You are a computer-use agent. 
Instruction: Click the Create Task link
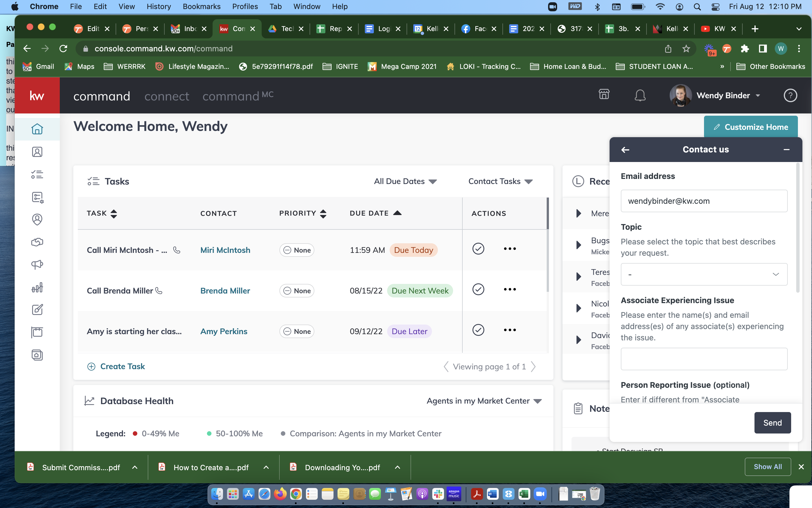(116, 366)
